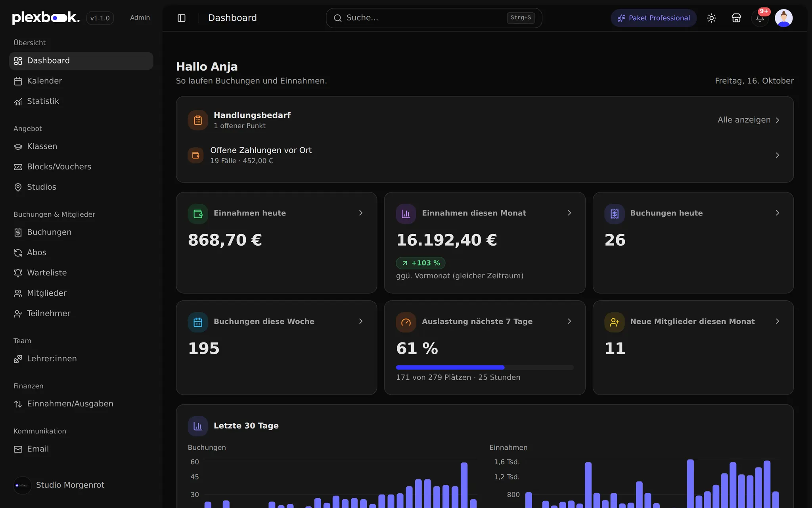Open Mitglieder sidebar item

click(x=81, y=293)
